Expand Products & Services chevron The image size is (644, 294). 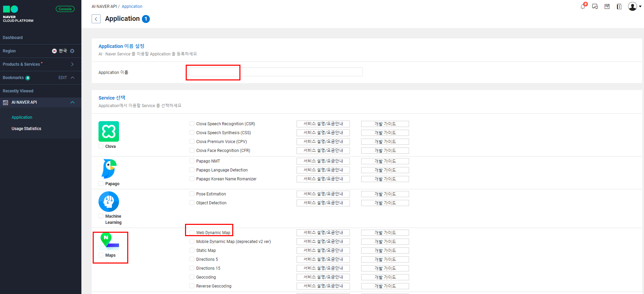[72, 64]
